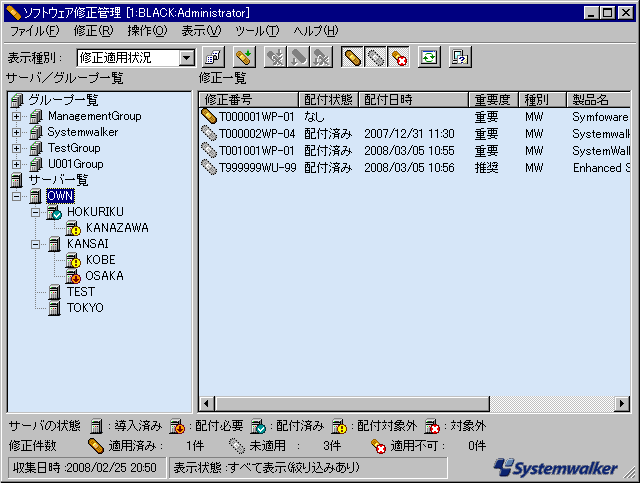The image size is (640, 483).
Task: Sort by 製品名 column header
Action: (599, 100)
